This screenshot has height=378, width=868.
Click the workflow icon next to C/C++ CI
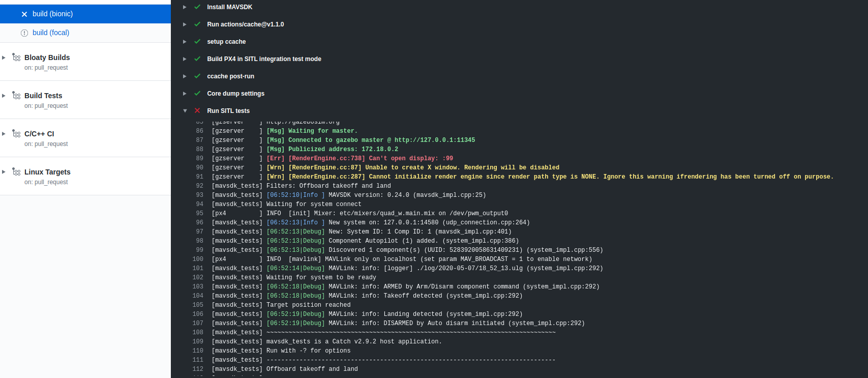tap(16, 134)
